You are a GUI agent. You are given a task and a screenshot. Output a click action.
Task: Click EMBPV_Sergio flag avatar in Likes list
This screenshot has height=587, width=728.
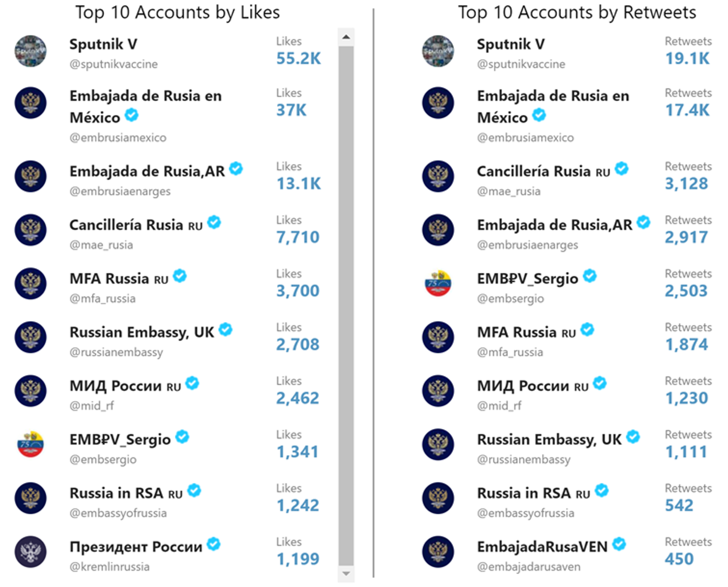pyautogui.click(x=31, y=445)
